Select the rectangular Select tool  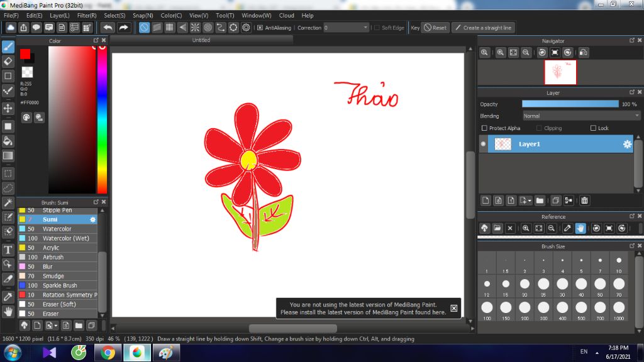[x=8, y=173]
